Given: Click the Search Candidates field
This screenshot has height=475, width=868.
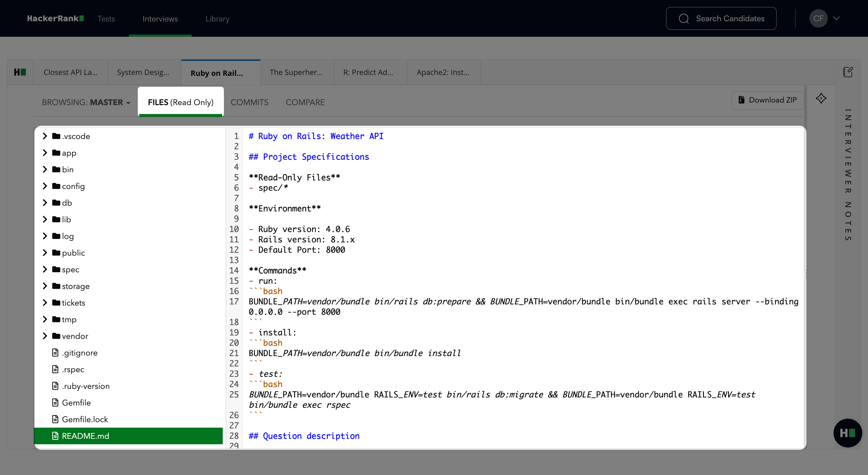Looking at the screenshot, I should tap(721, 19).
